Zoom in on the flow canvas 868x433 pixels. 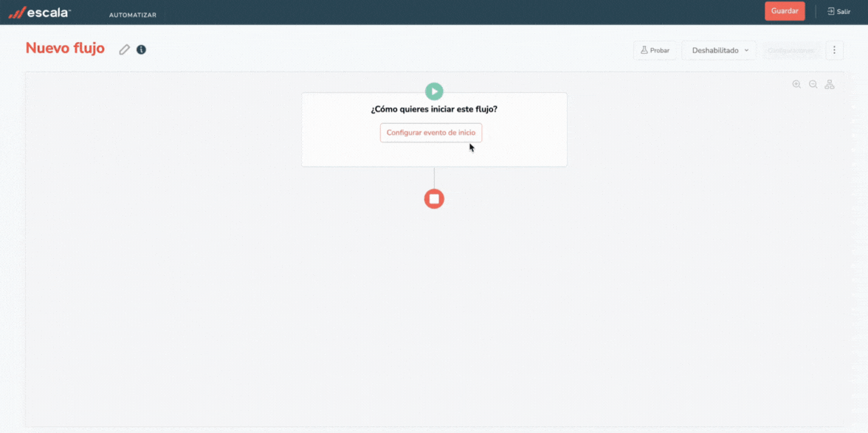(x=796, y=85)
